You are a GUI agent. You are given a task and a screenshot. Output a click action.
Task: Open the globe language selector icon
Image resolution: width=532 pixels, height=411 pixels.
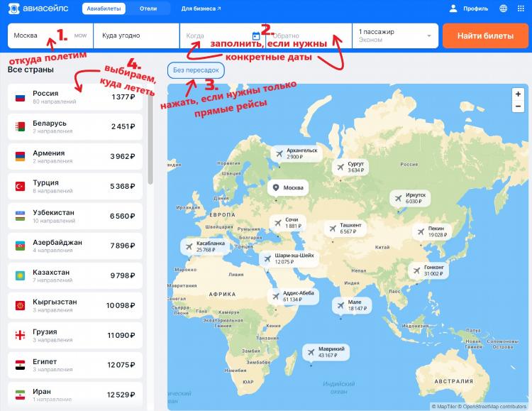tap(504, 9)
